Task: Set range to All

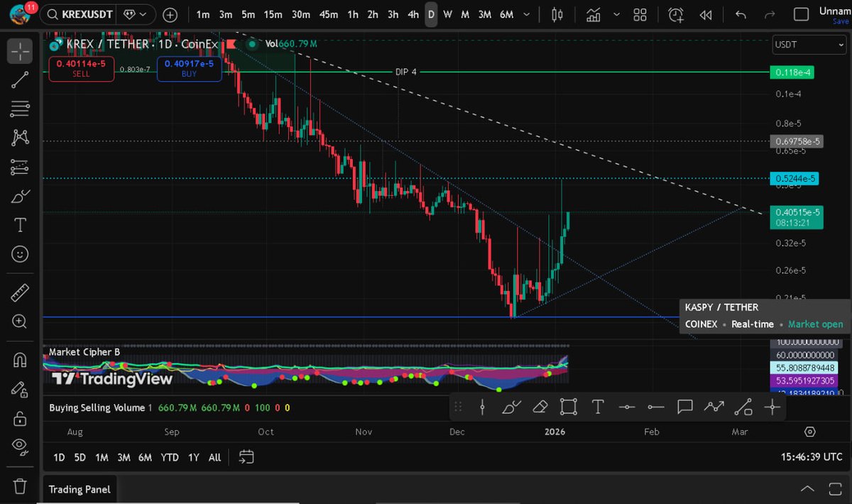Action: pyautogui.click(x=214, y=458)
